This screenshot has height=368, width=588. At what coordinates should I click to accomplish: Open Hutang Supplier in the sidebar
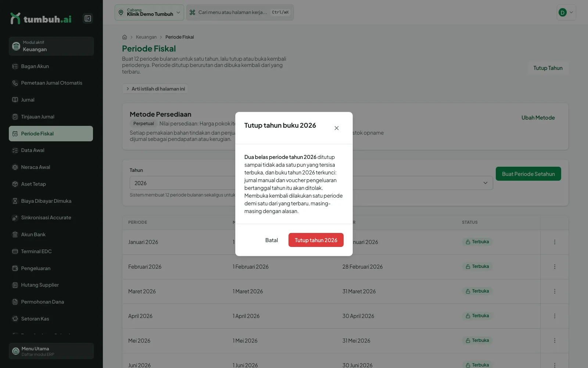(51, 285)
